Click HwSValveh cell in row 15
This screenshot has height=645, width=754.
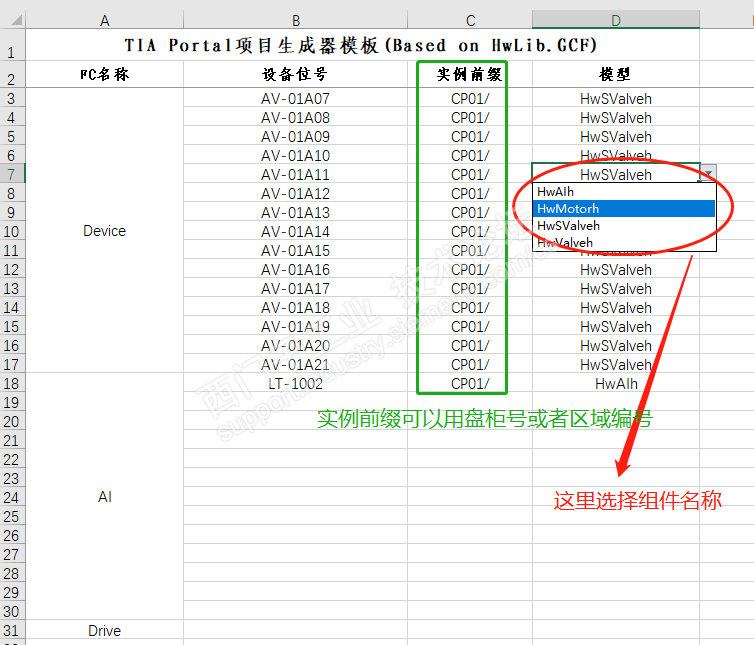tap(616, 326)
